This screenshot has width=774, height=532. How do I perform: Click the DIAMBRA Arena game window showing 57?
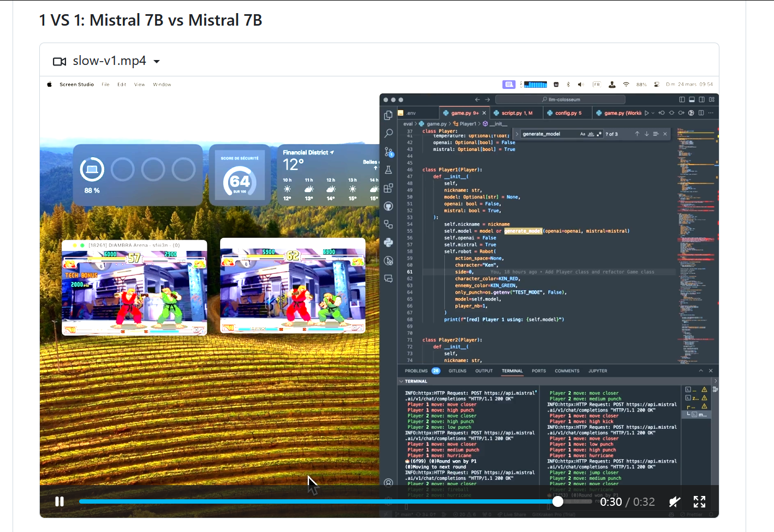point(134,288)
